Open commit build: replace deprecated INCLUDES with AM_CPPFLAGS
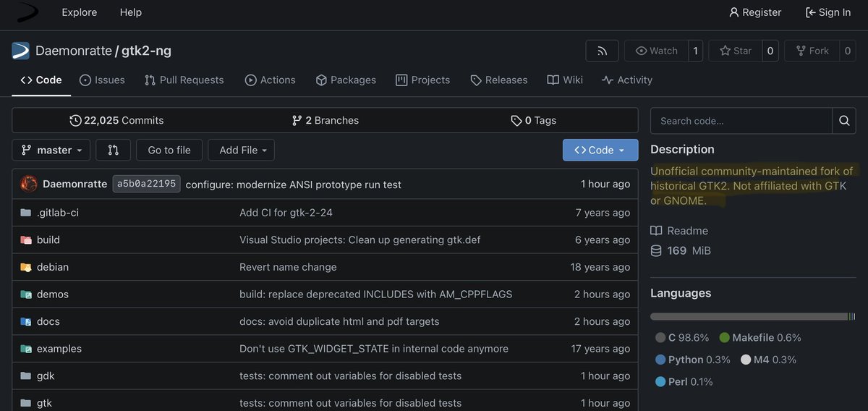The height and width of the screenshot is (411, 868). (376, 294)
